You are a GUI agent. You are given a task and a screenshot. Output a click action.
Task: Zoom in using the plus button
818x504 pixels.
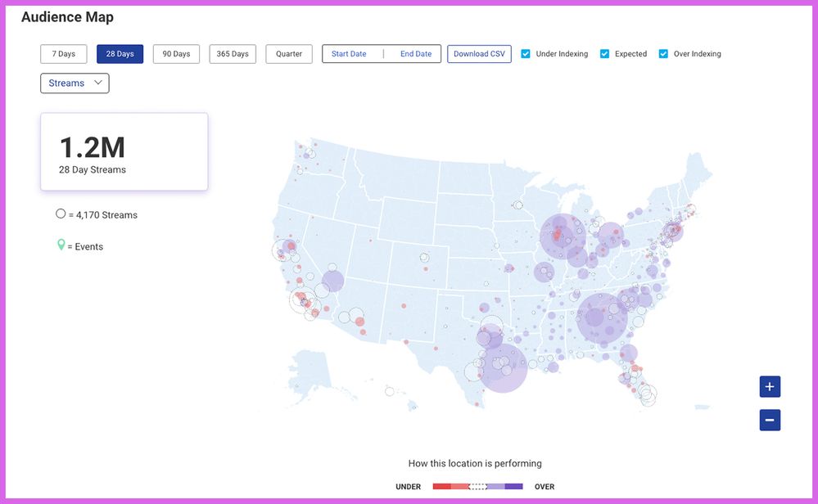click(770, 387)
